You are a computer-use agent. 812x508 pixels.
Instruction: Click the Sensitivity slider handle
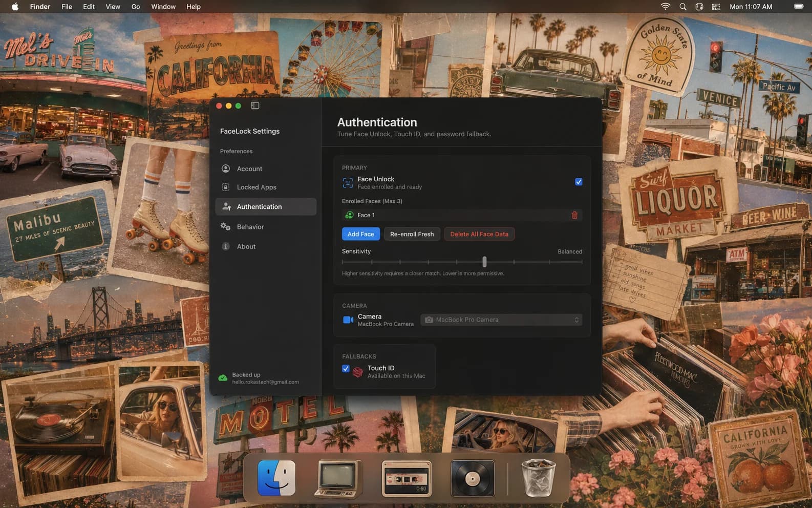484,262
